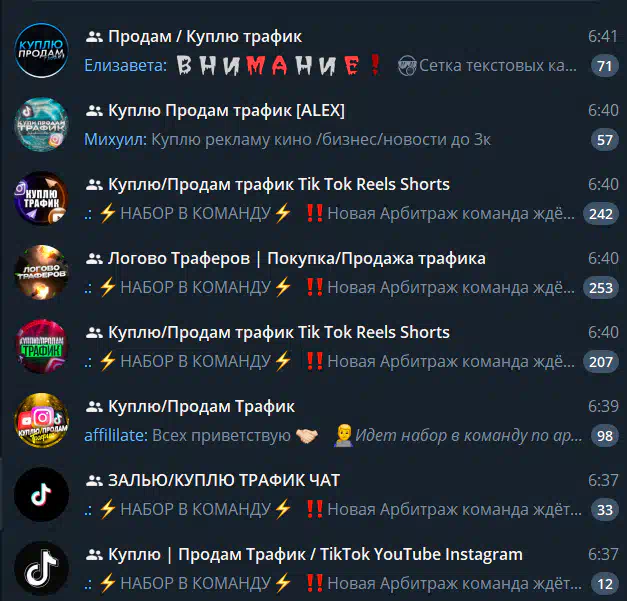Click group icon beside Логово Траферов title

pos(94,259)
